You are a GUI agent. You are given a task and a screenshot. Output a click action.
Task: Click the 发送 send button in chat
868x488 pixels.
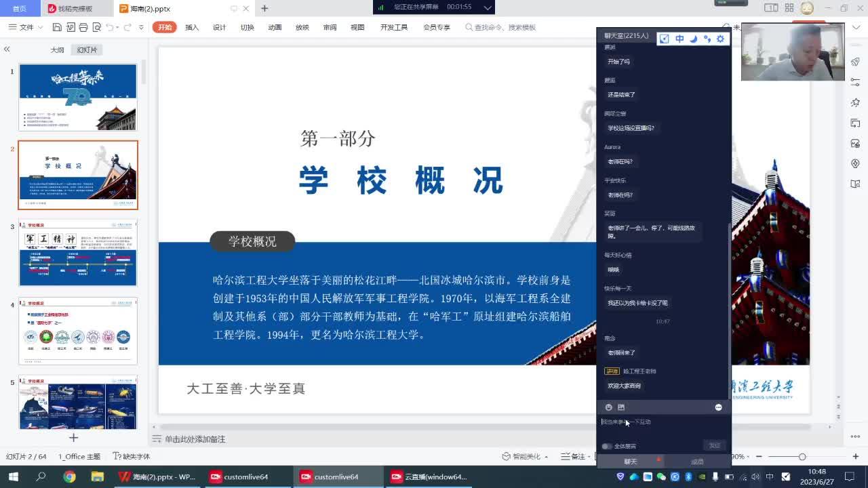[x=715, y=445]
